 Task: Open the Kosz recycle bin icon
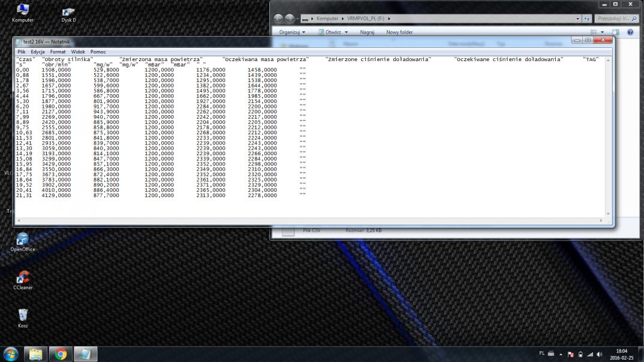pos(23,318)
